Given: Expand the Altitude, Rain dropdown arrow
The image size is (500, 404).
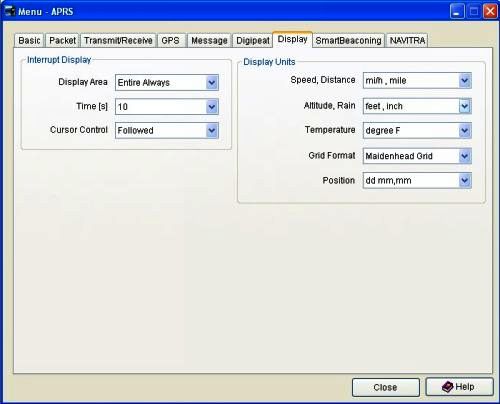Looking at the screenshot, I should click(465, 106).
